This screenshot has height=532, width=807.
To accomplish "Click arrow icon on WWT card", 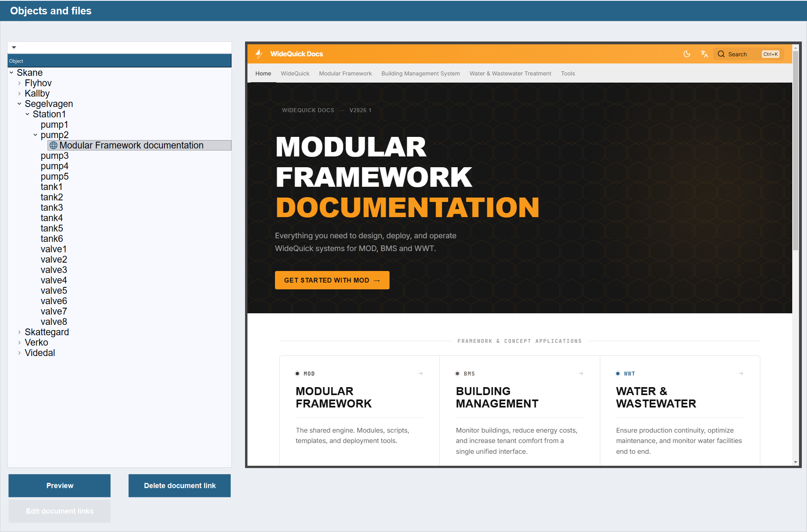I will 741,374.
